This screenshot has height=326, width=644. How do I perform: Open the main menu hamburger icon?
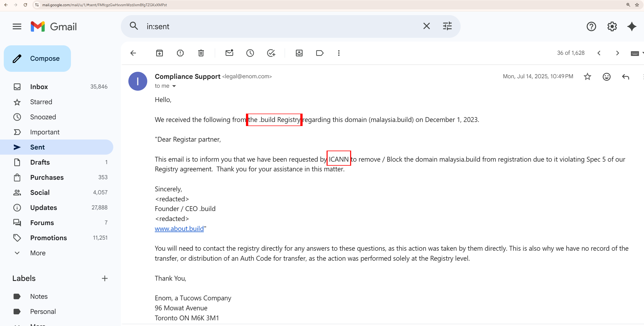[17, 26]
